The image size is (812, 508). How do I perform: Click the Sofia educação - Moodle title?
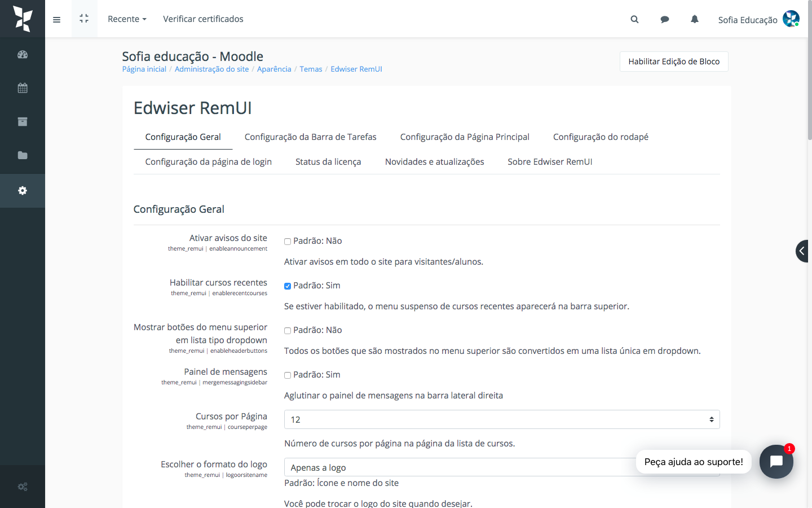pyautogui.click(x=193, y=56)
